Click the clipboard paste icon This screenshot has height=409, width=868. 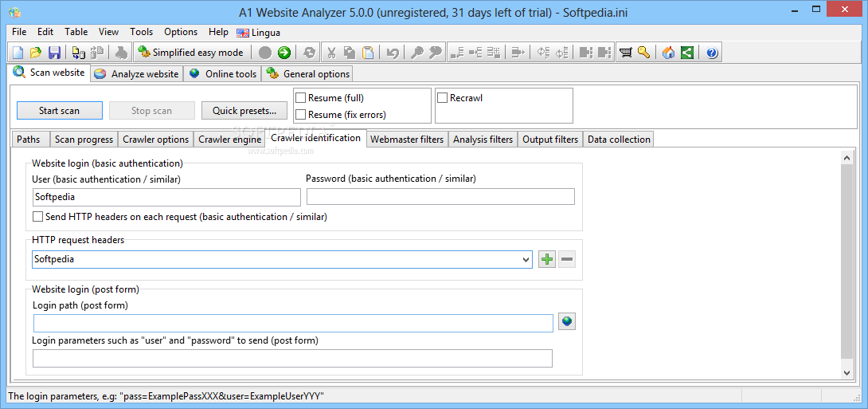pos(368,53)
